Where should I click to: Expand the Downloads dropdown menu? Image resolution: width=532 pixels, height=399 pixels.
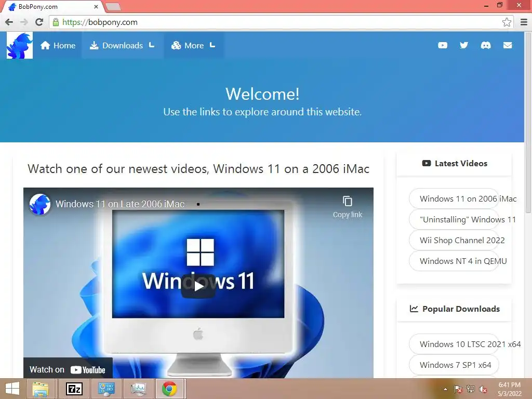click(x=123, y=46)
